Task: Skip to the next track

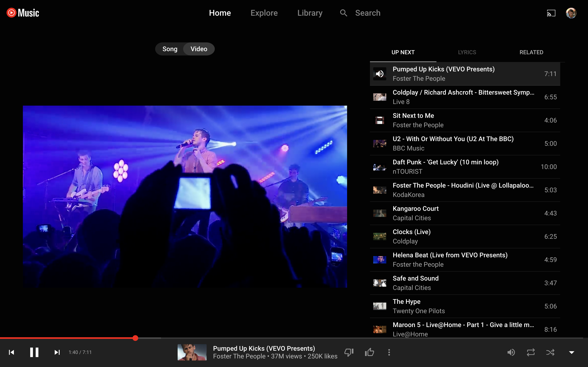Action: pos(57,352)
